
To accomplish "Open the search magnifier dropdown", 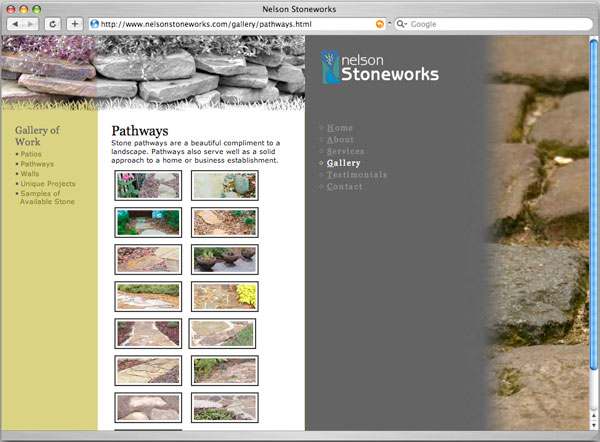I will (402, 23).
